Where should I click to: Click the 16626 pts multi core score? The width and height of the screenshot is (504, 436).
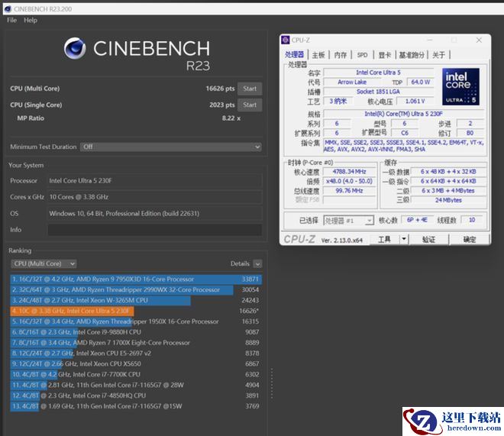click(220, 89)
